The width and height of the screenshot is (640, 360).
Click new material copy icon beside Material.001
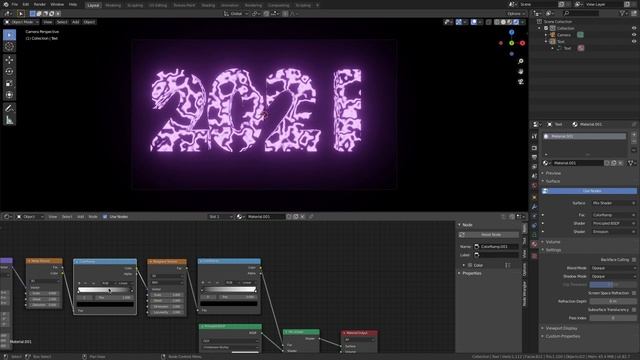pyautogui.click(x=613, y=163)
